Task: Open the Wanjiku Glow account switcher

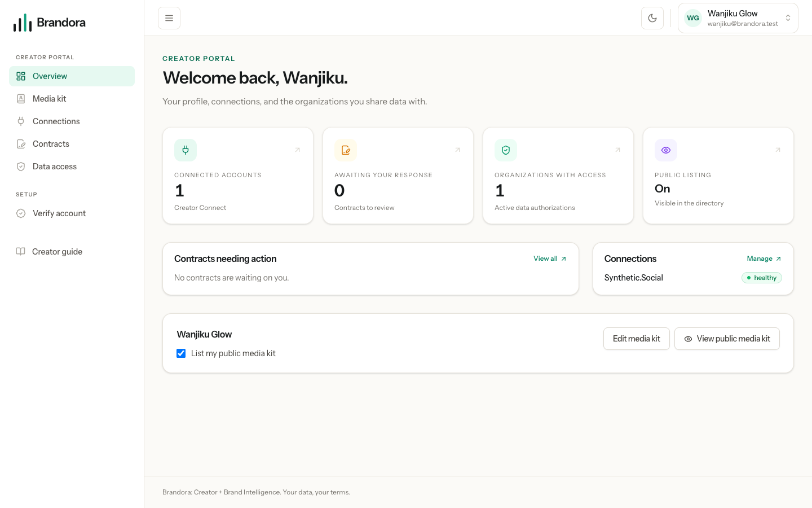Action: pyautogui.click(x=738, y=18)
